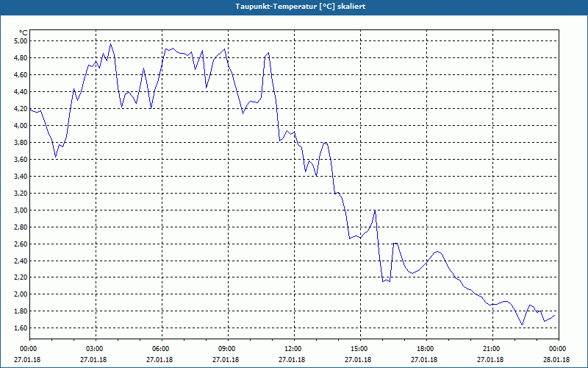The height and width of the screenshot is (368, 588).
Task: Click the 15:00 time label
Action: click(x=360, y=349)
